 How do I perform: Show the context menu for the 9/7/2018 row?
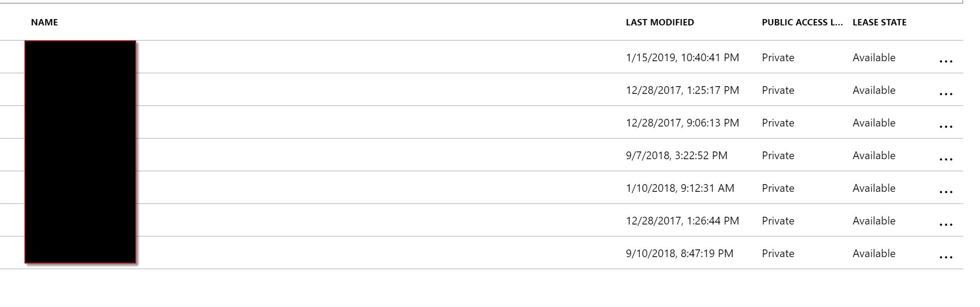click(946, 159)
